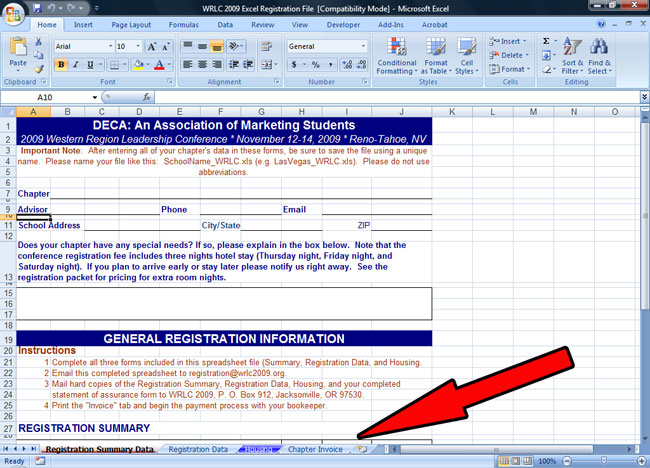Click the Insert Function fx button

coord(146,97)
